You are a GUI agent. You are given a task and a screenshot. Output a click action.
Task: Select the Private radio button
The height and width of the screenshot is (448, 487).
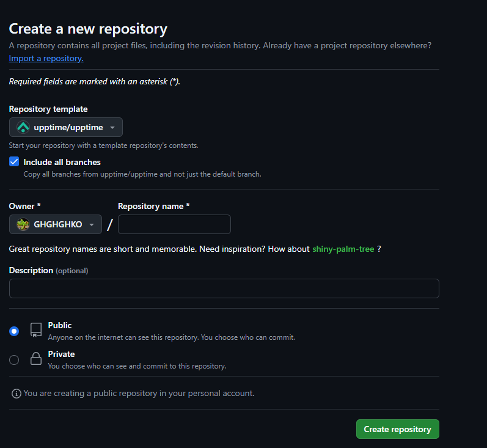[14, 360]
